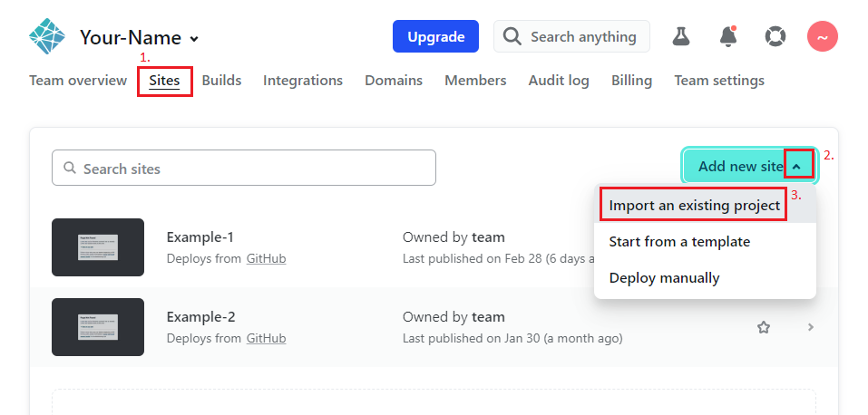Screen dimensions: 868x415
Task: Open the Example-2 site name
Action: point(201,317)
